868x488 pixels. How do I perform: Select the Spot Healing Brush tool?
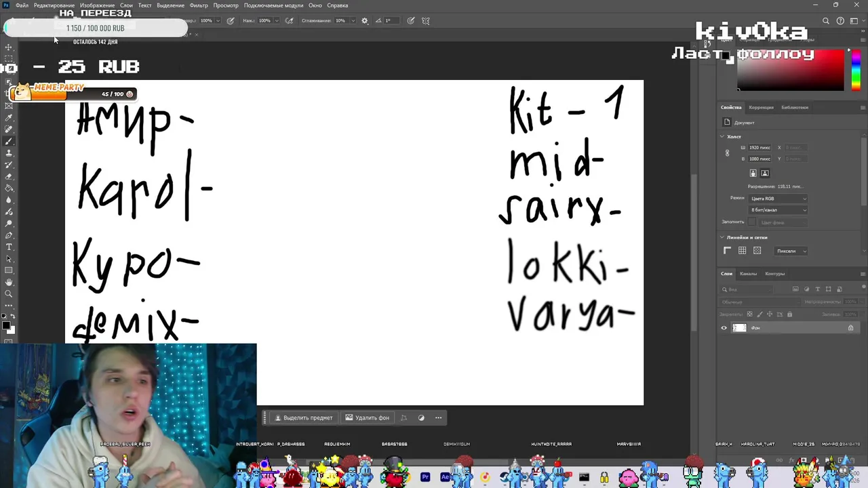(x=9, y=129)
